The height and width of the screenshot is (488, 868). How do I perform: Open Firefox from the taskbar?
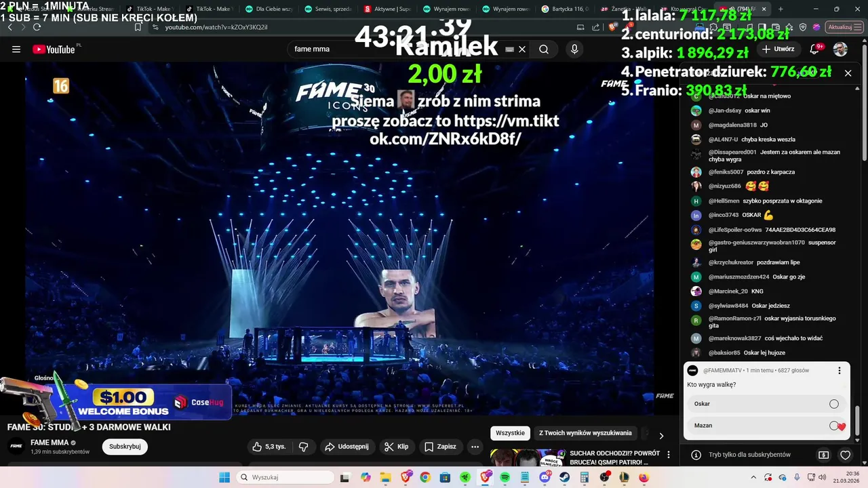point(644,477)
